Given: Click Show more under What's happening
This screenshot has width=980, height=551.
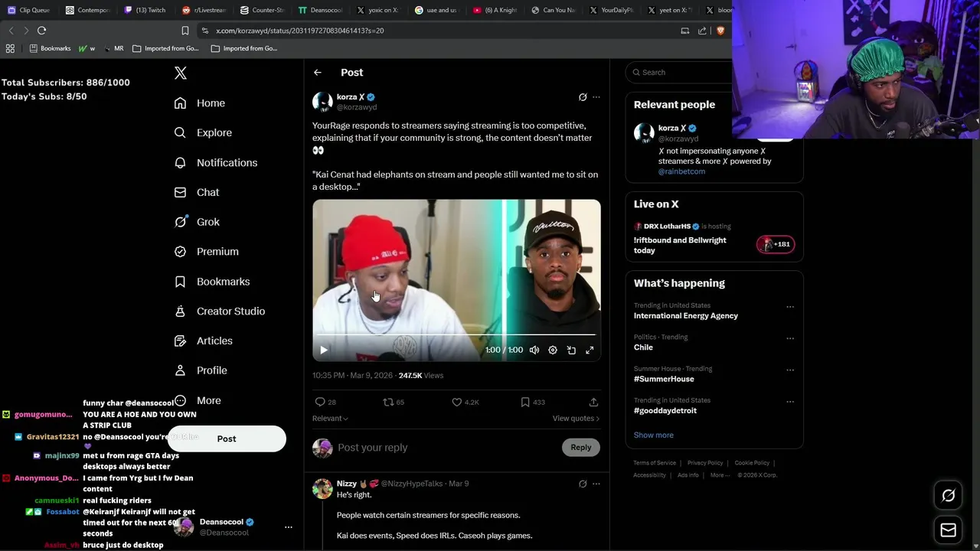Looking at the screenshot, I should coord(654,435).
